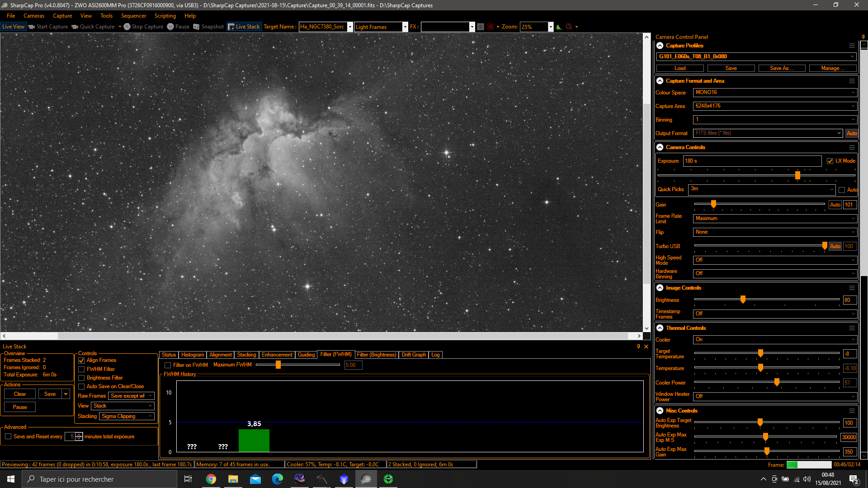Screen dimensions: 868x488
Task: Click the Quick Capture toolbar button
Action: tap(93, 27)
